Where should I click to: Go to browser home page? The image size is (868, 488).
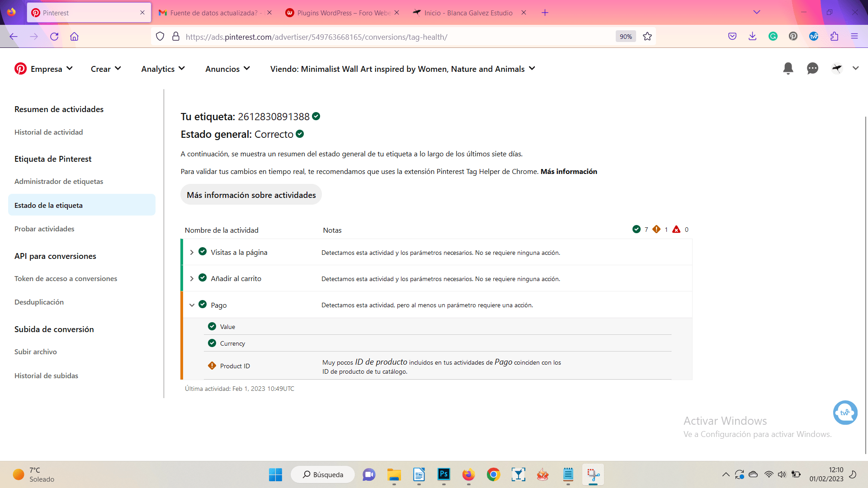[x=74, y=37]
